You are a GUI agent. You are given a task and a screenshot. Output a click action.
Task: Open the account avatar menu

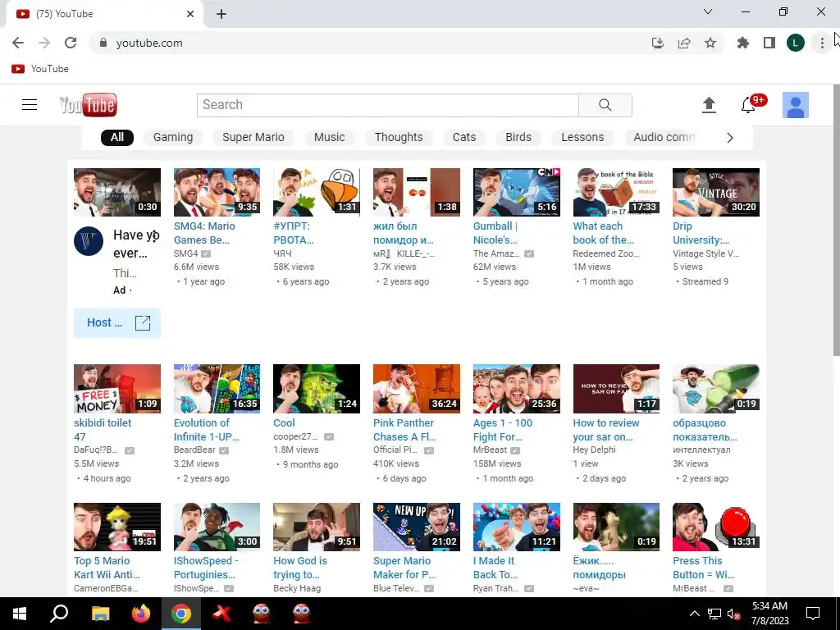pyautogui.click(x=795, y=105)
